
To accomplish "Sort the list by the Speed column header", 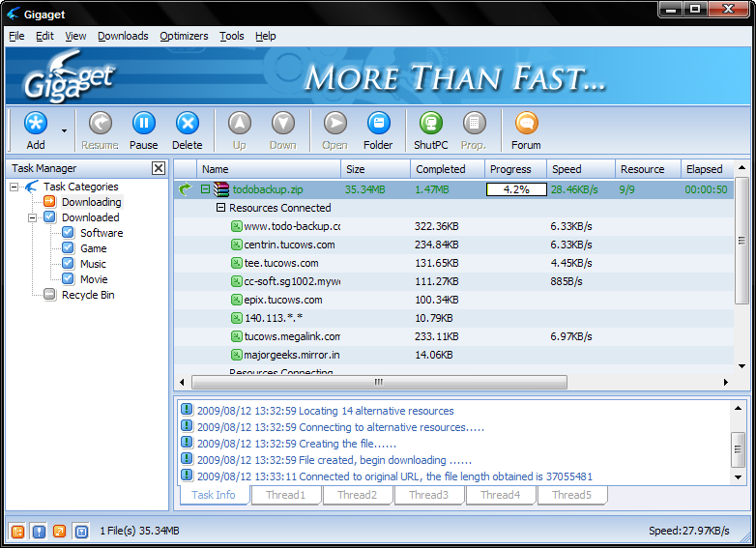I will tap(580, 169).
